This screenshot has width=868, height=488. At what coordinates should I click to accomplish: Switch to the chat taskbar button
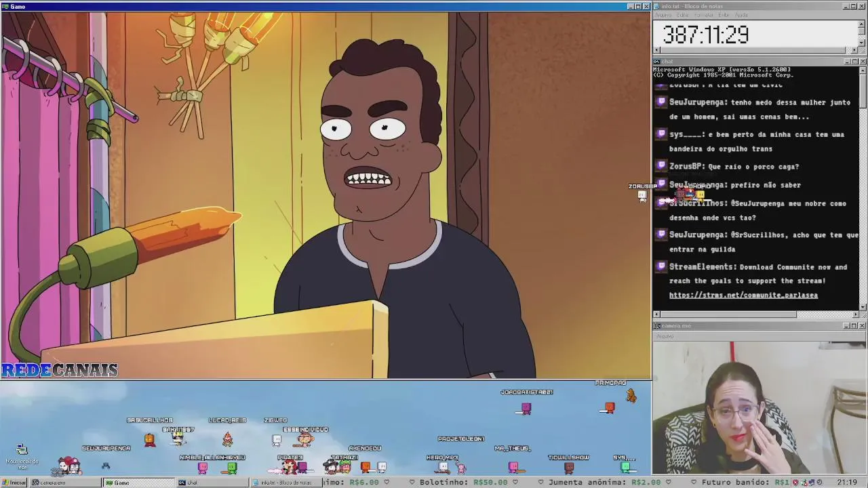(x=212, y=483)
